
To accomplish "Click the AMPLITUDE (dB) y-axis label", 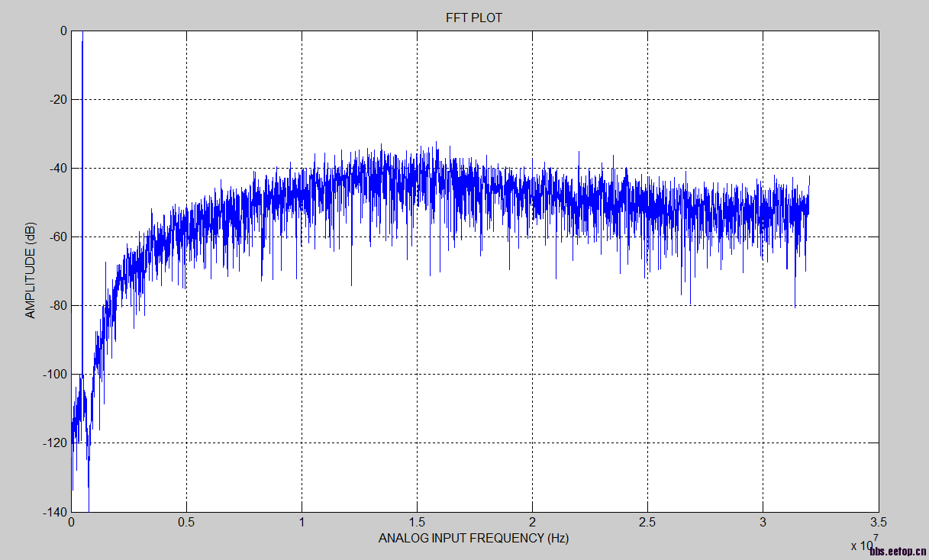I will tap(30, 271).
